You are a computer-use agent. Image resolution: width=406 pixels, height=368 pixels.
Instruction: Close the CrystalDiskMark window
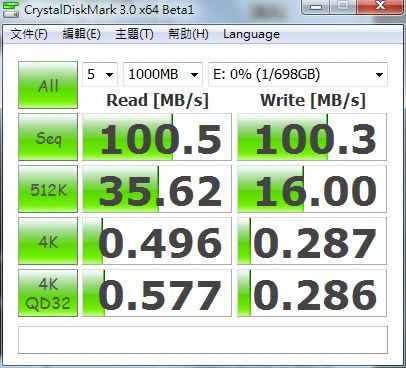coord(380,6)
